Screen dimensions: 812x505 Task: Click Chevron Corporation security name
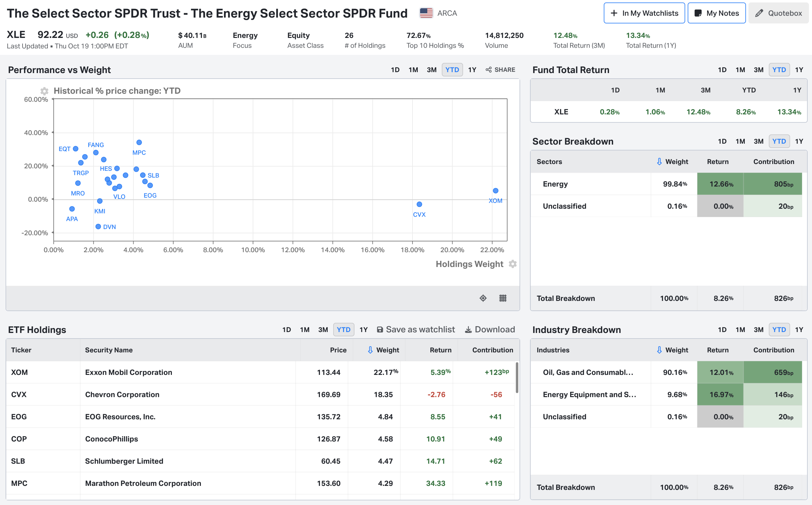122,394
